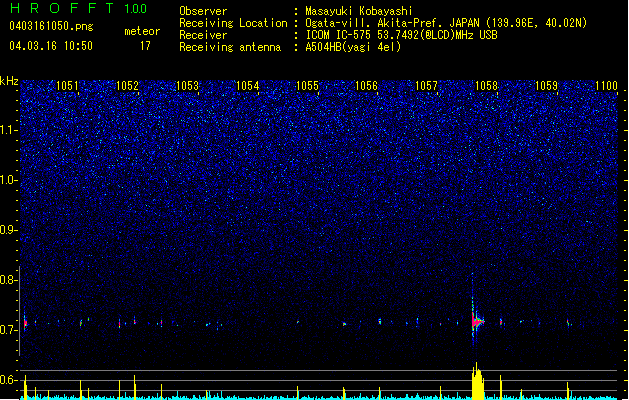
Task: Click the Receiver label
Action: point(203,35)
